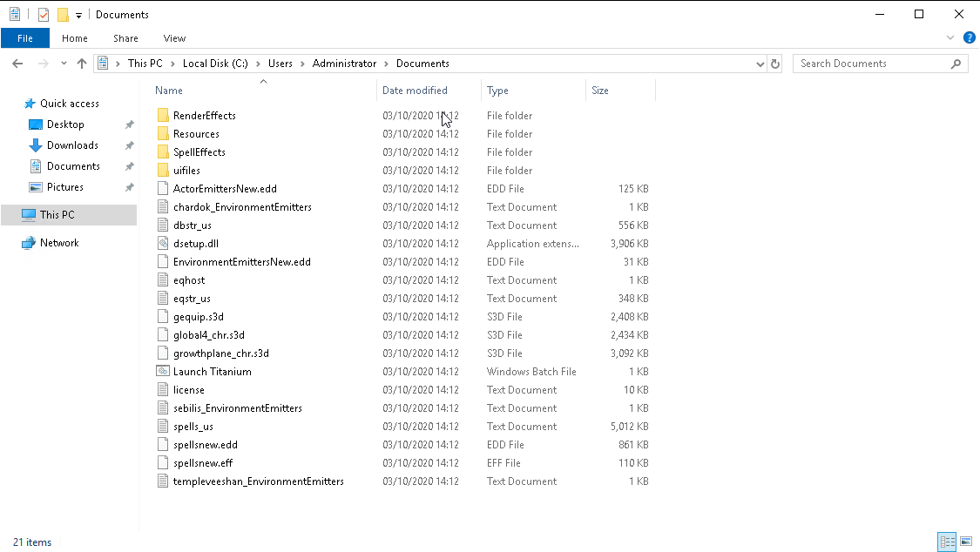
Task: Select spellsnew.edd file name
Action: [205, 445]
